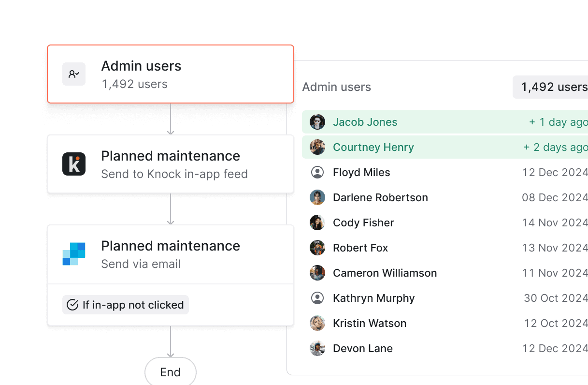Click Robert Fox's avatar image
Image resolution: width=588 pixels, height=385 pixels.
[x=317, y=248]
